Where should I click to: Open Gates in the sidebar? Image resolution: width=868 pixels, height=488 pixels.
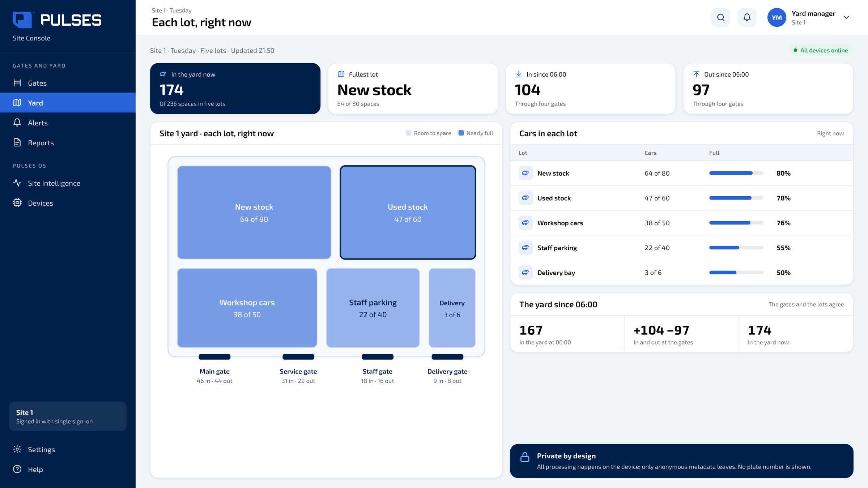coord(68,83)
